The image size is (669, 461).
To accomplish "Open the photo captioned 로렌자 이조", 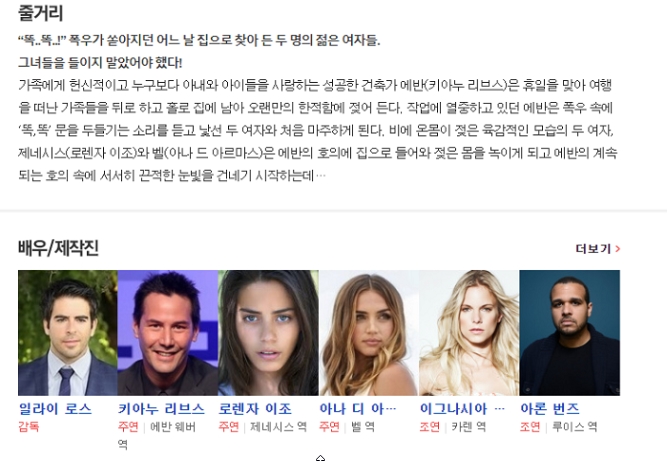I will [x=268, y=333].
